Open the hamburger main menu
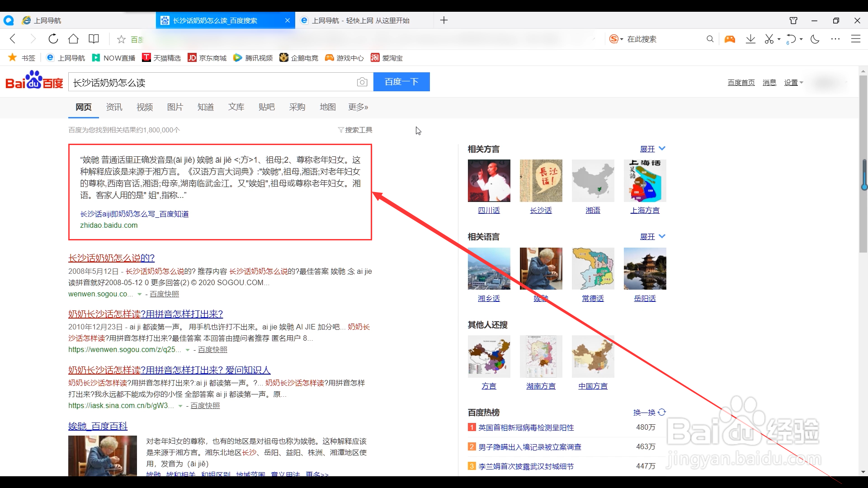 (856, 39)
